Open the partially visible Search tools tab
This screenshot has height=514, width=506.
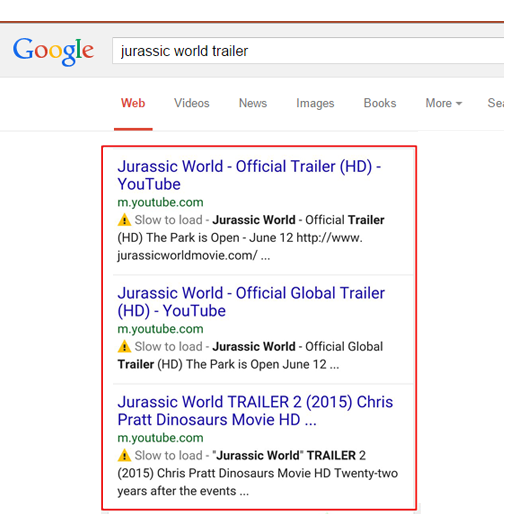(x=496, y=103)
